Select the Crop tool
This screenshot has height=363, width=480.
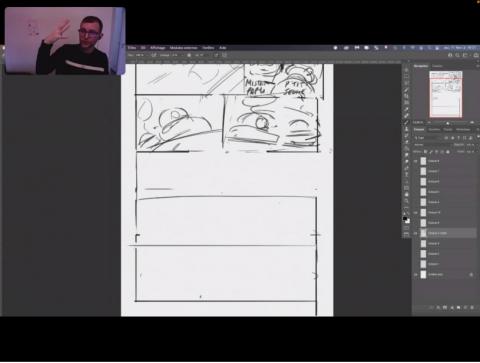click(x=406, y=96)
